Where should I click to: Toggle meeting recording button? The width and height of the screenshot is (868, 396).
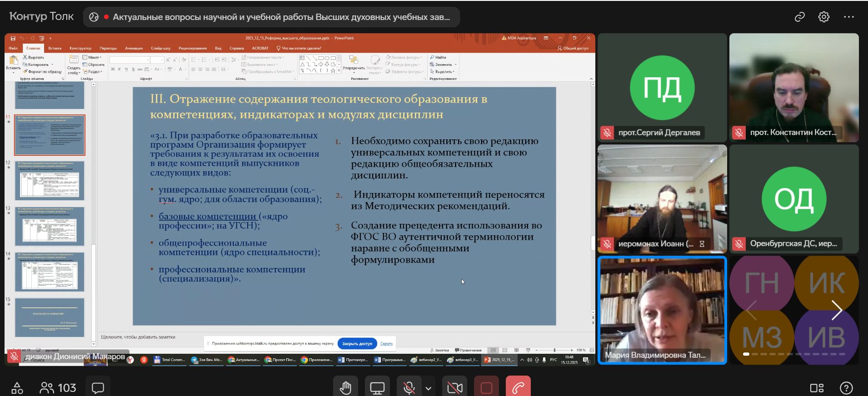pos(486,388)
